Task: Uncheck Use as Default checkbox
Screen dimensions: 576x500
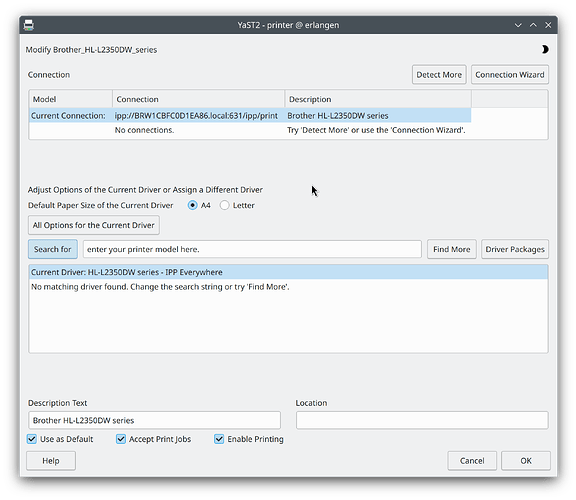Action: point(32,439)
